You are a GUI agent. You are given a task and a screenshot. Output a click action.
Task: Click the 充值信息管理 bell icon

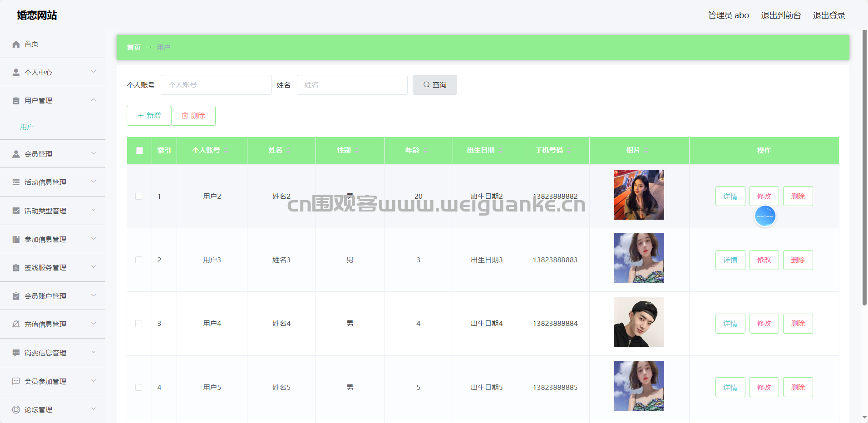point(16,324)
